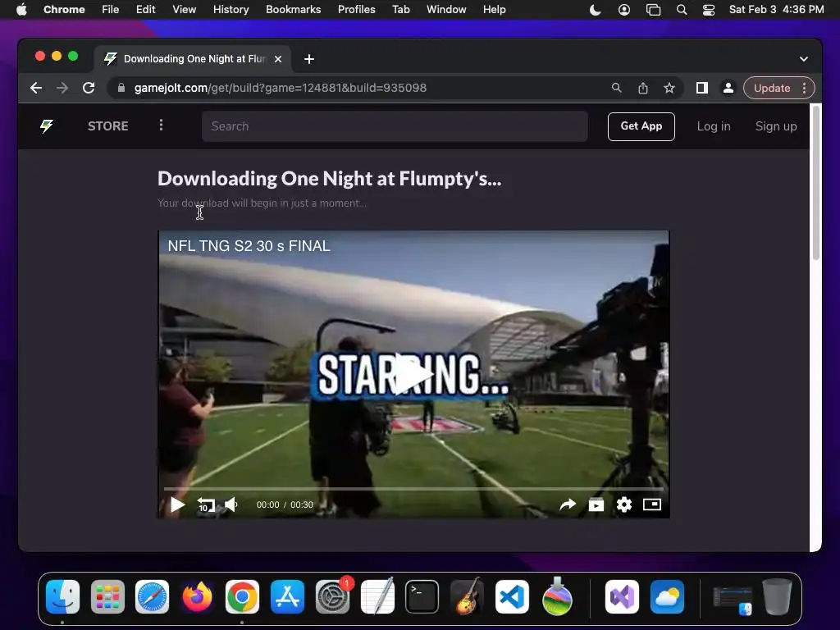Mute the video with the speaker icon
840x630 pixels.
tap(231, 504)
